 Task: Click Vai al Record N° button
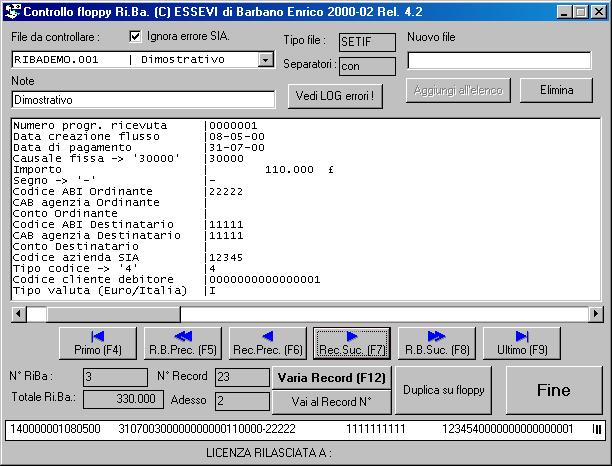pyautogui.click(x=330, y=402)
